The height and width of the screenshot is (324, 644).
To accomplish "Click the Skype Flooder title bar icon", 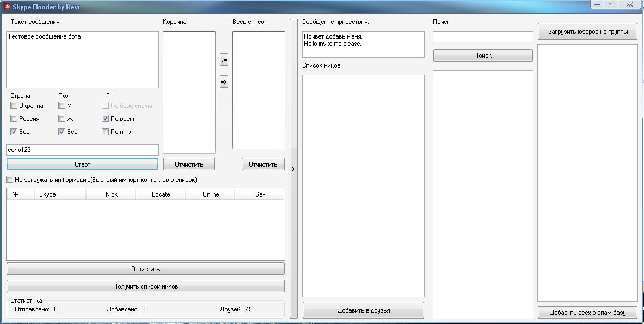I will click(7, 7).
